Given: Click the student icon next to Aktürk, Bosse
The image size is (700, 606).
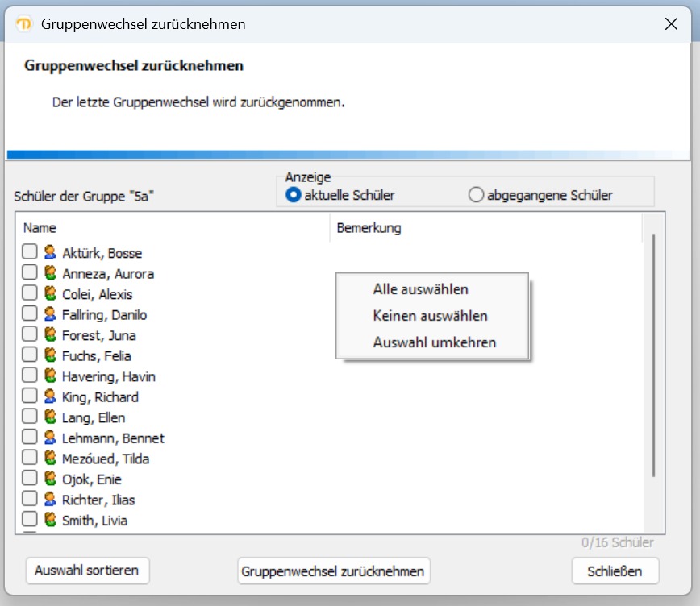Looking at the screenshot, I should [50, 253].
